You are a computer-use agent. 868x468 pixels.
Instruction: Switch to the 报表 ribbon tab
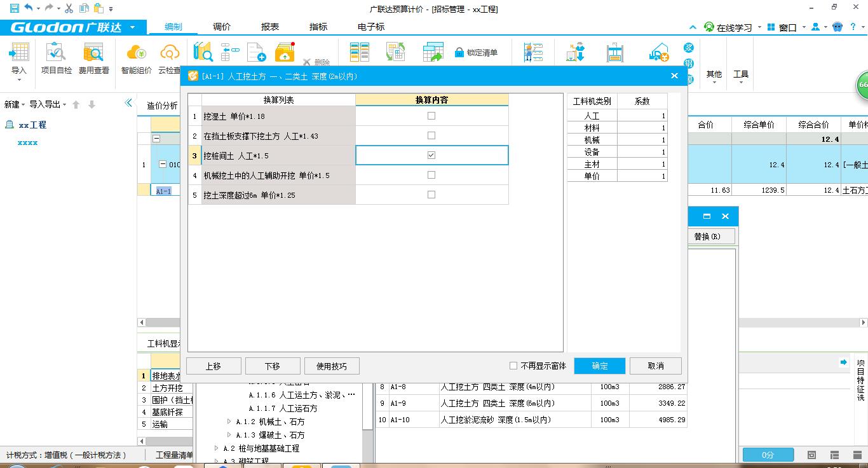click(269, 27)
